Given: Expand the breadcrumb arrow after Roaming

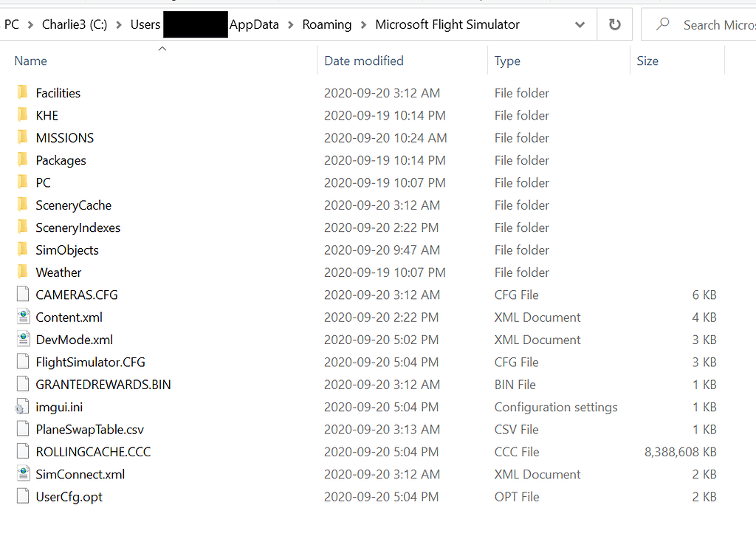Looking at the screenshot, I should point(363,24).
